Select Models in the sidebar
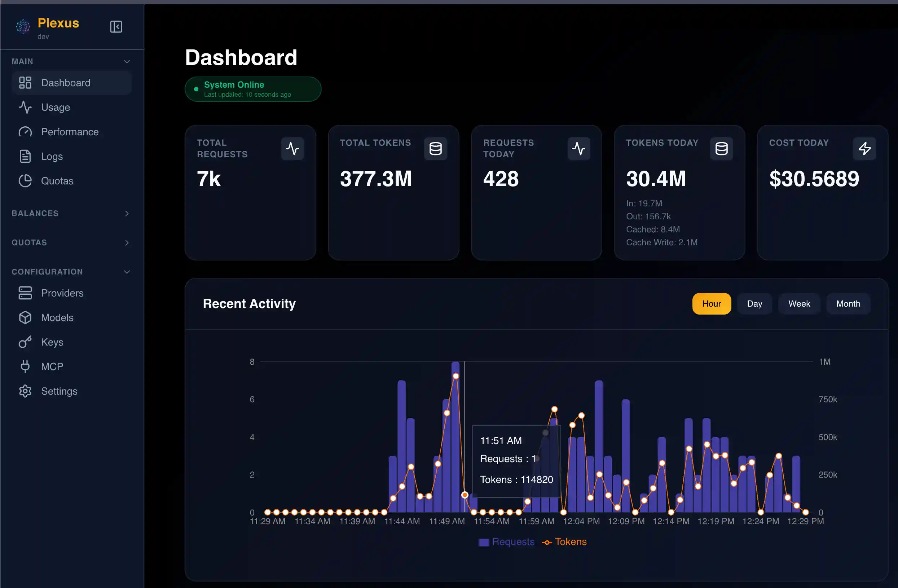This screenshot has height=588, width=898. 57,317
